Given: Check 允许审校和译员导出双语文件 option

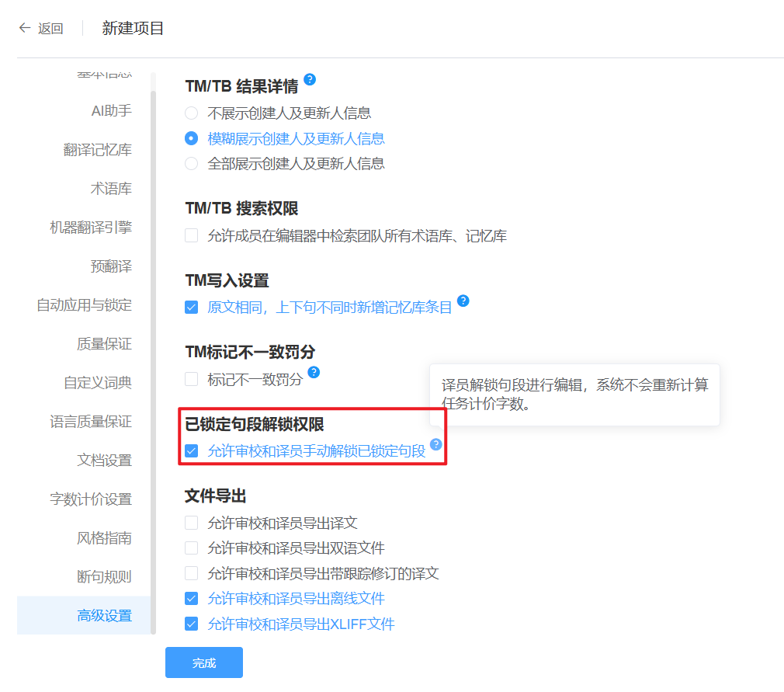Looking at the screenshot, I should (191, 548).
